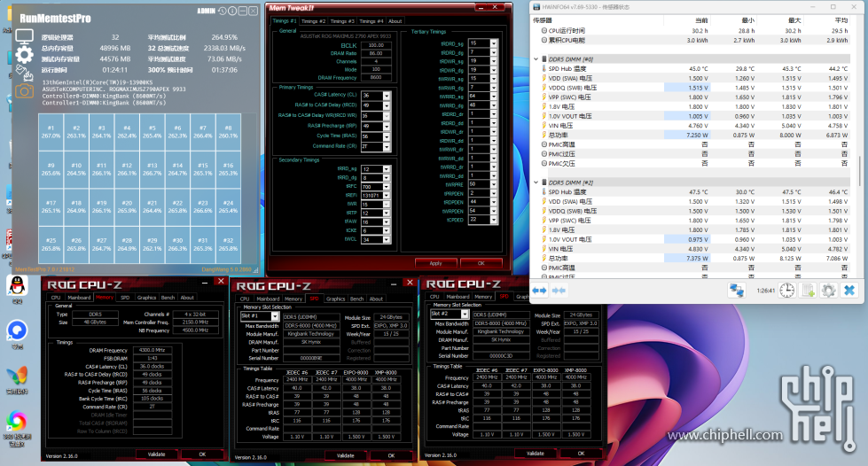This screenshot has height=466, width=868.
Task: Open the history clock icon in RunMemtestPro
Action: pos(222,11)
